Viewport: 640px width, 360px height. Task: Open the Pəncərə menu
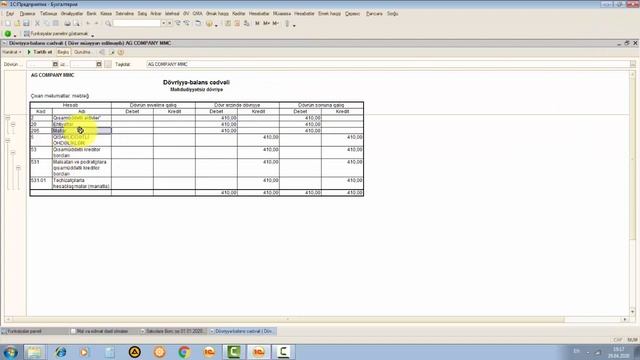(x=374, y=13)
